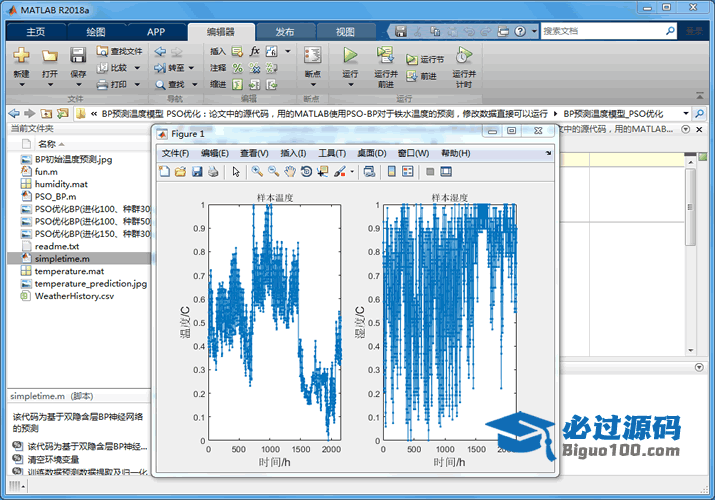Click 运行节 (Run Section) button

(x=425, y=59)
